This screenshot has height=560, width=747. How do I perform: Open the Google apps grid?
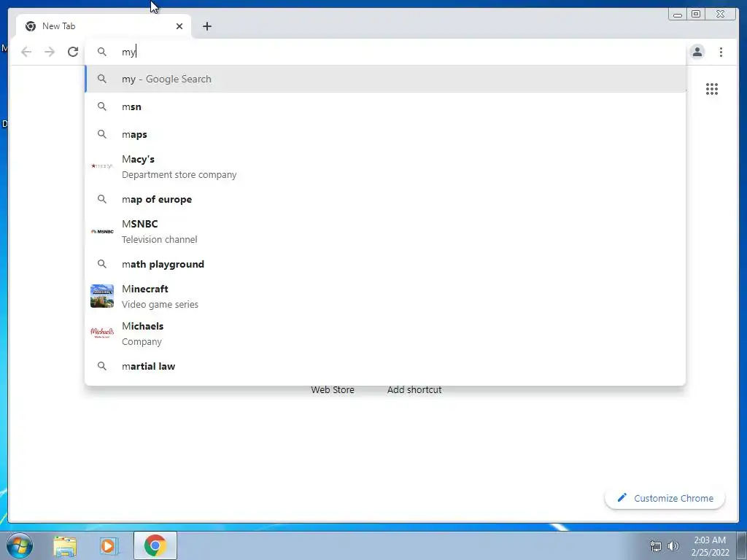[x=712, y=89]
